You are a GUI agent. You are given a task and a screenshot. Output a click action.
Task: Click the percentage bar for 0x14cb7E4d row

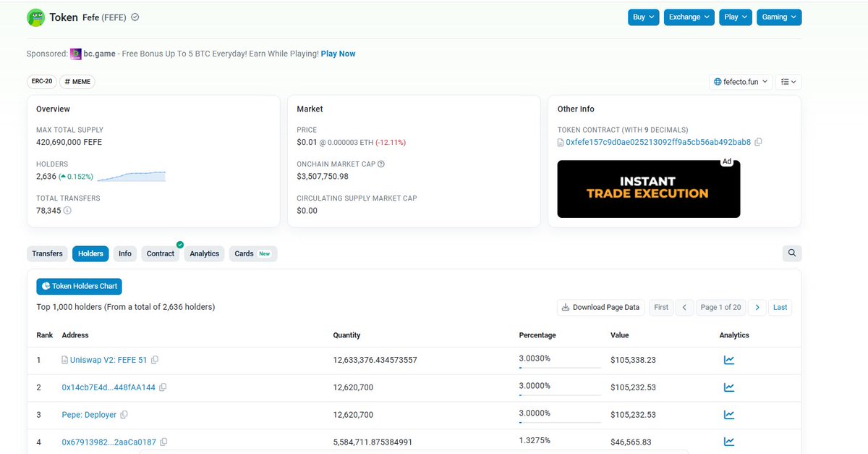coord(560,395)
